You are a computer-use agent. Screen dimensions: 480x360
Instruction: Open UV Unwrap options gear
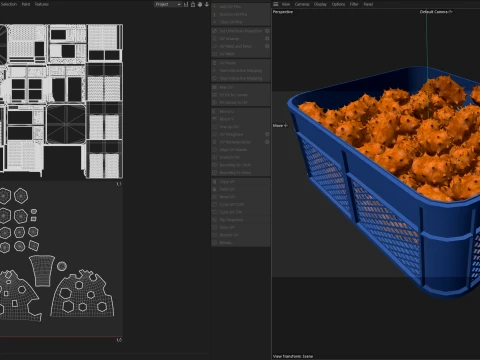coord(267,38)
